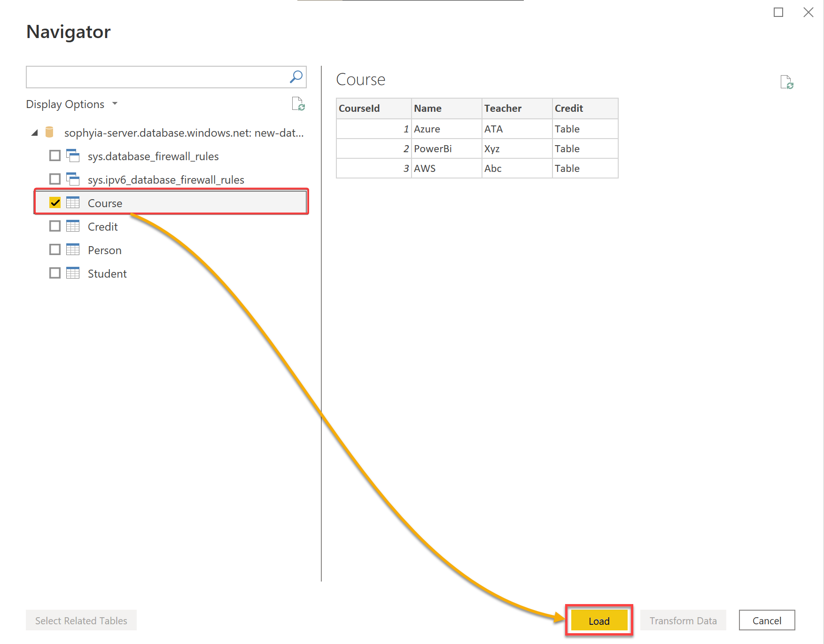Click the view icon of sys.ipv6_database_firewall_rules
This screenshot has height=644, width=824.
(x=73, y=179)
